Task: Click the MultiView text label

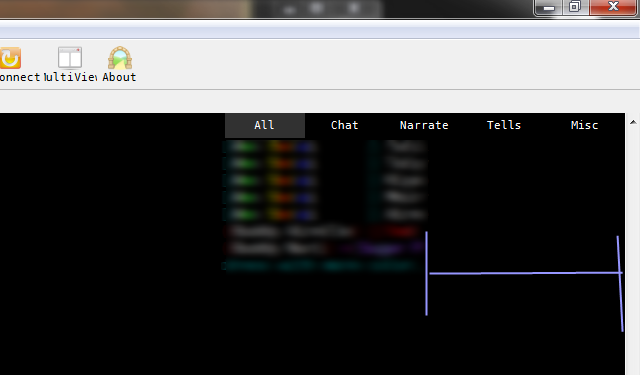Action: pos(70,77)
